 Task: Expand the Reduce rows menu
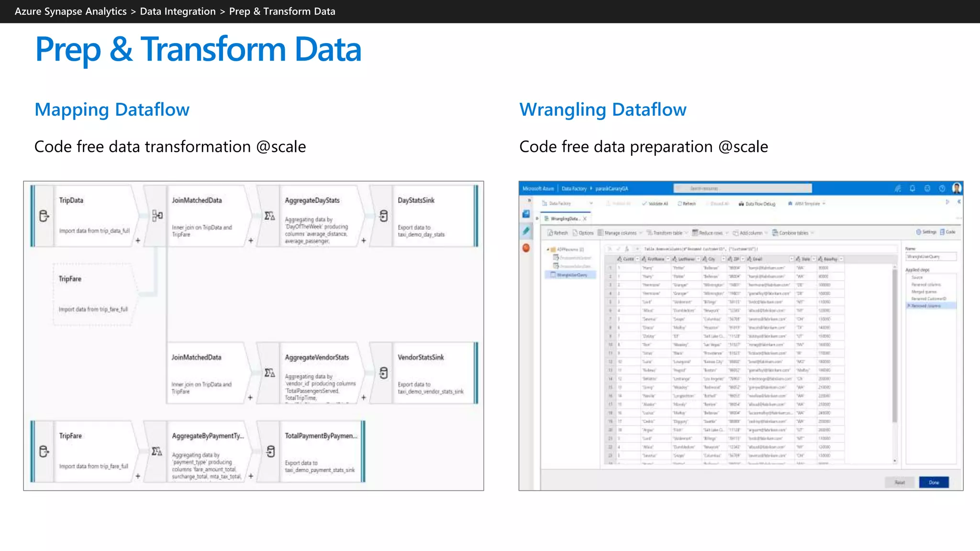[711, 233]
